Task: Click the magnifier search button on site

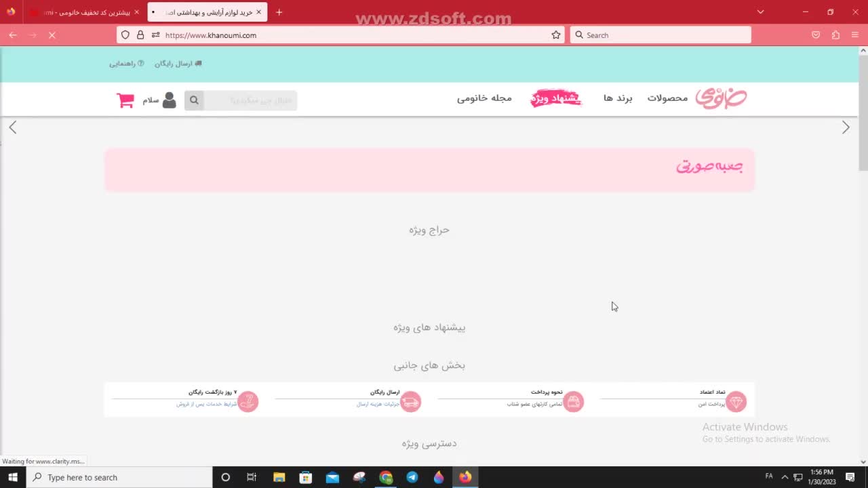Action: [194, 100]
